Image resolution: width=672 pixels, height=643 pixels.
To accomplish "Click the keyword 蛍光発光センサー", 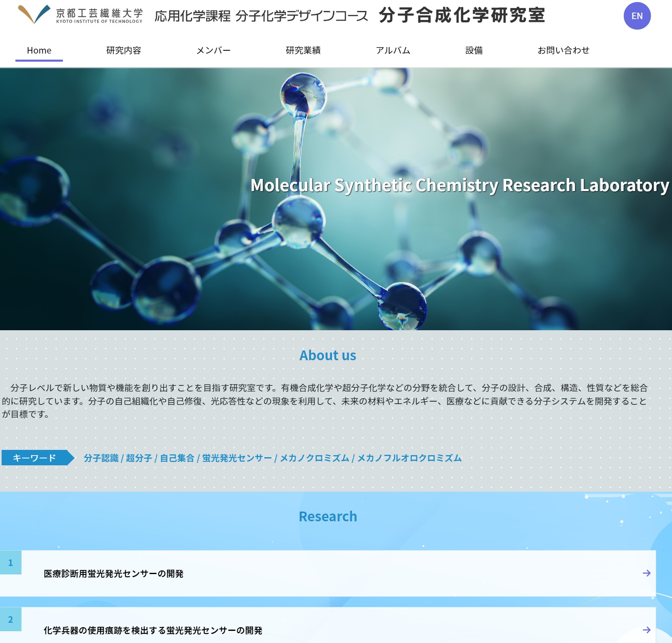I will click(237, 458).
